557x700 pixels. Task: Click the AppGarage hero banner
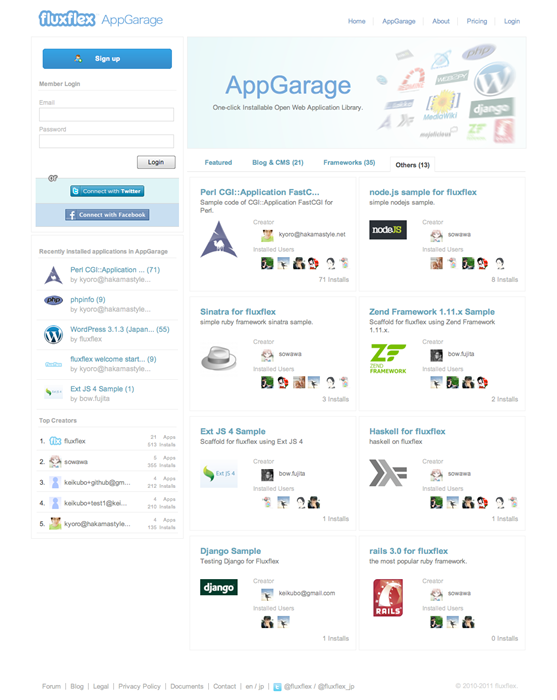pyautogui.click(x=356, y=92)
